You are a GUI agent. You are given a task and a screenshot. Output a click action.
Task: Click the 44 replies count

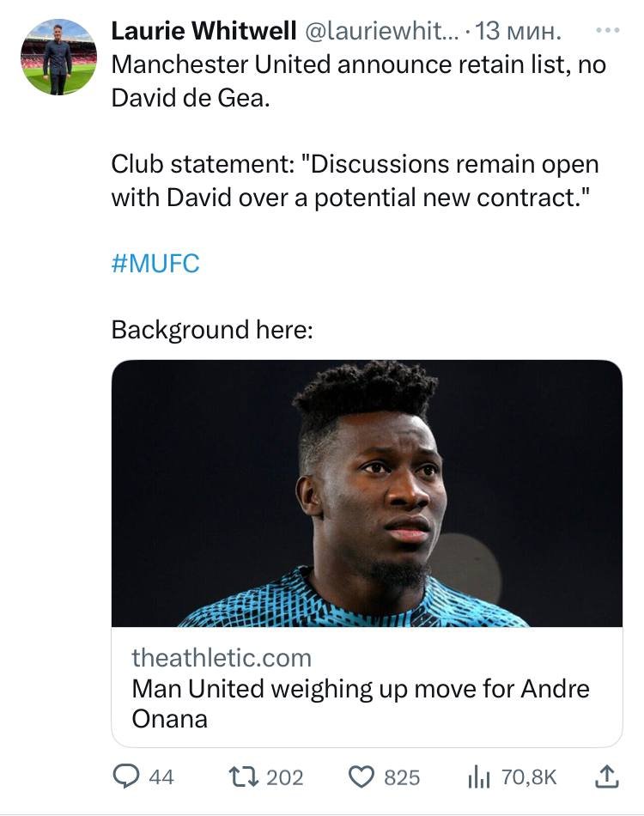161,776
